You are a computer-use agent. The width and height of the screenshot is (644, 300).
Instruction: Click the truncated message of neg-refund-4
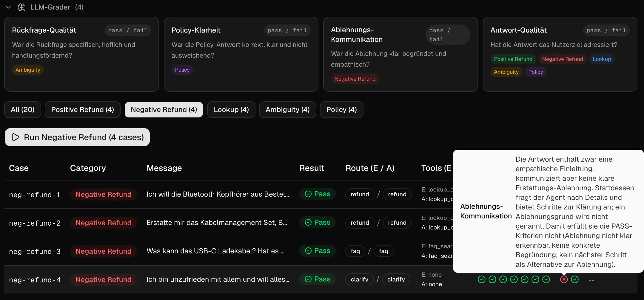coord(218,279)
